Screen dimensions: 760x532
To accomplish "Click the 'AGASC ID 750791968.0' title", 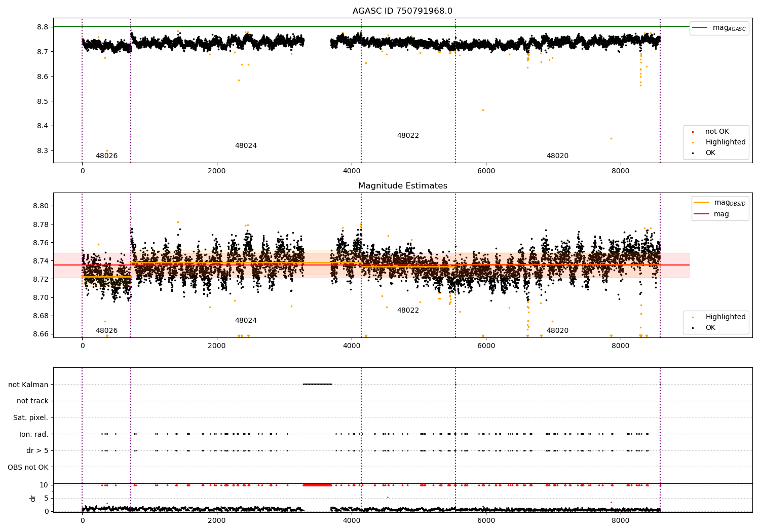I will tap(403, 11).
